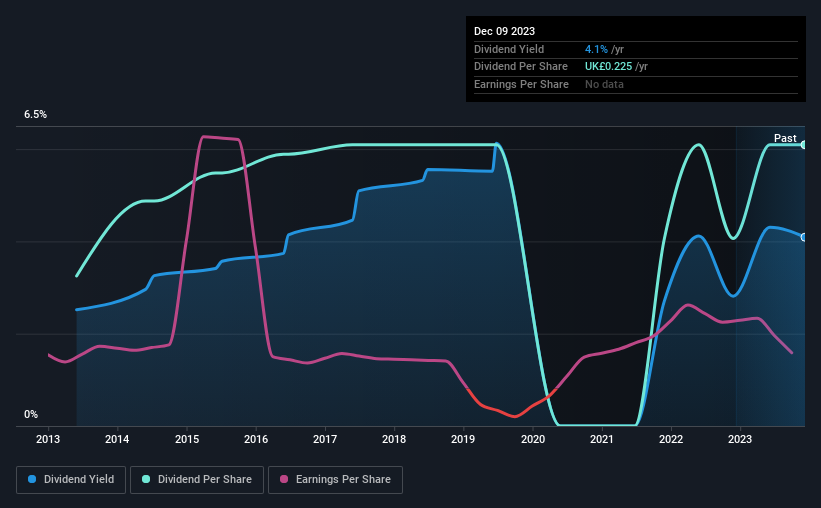Click the Dividend Yield row label in tooltip
The height and width of the screenshot is (508, 821).
(x=509, y=49)
